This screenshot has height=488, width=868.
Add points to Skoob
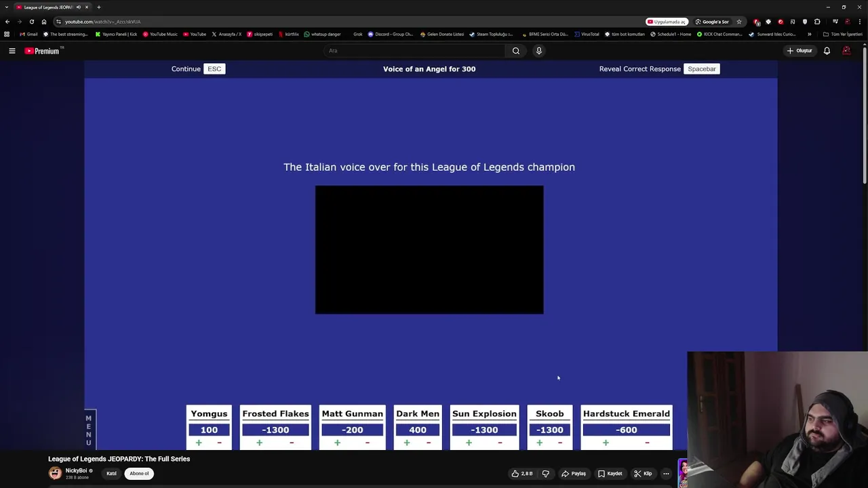click(x=540, y=443)
